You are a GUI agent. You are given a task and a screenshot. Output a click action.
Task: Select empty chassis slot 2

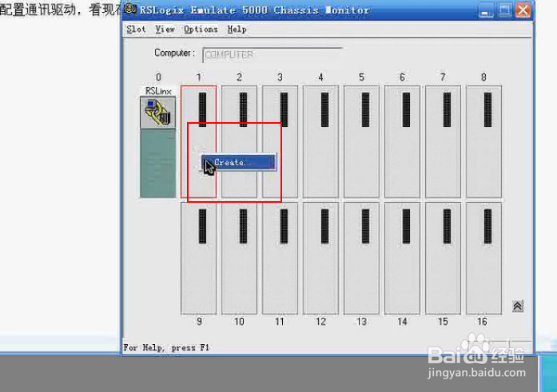coord(240,141)
